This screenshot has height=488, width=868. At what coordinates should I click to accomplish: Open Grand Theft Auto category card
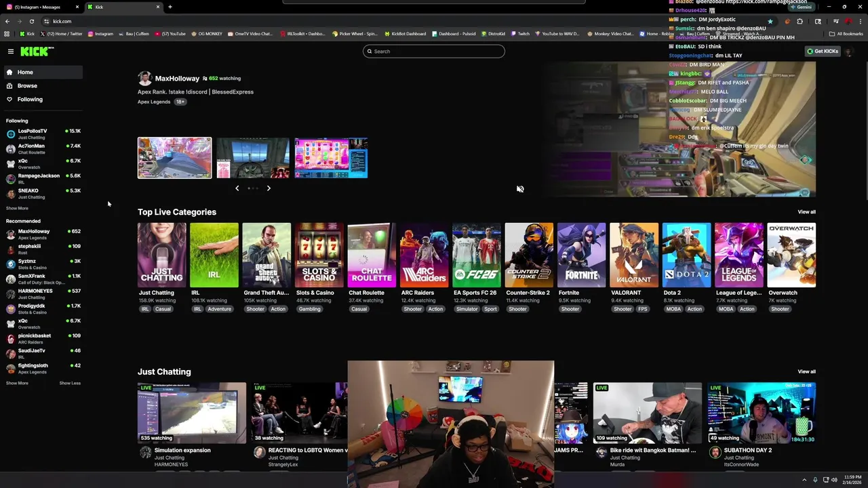pyautogui.click(x=267, y=255)
